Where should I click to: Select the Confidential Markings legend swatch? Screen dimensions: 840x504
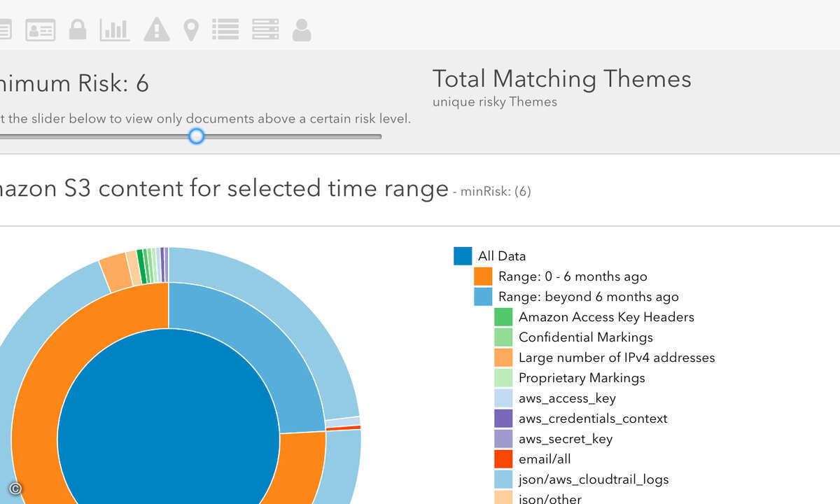(503, 337)
